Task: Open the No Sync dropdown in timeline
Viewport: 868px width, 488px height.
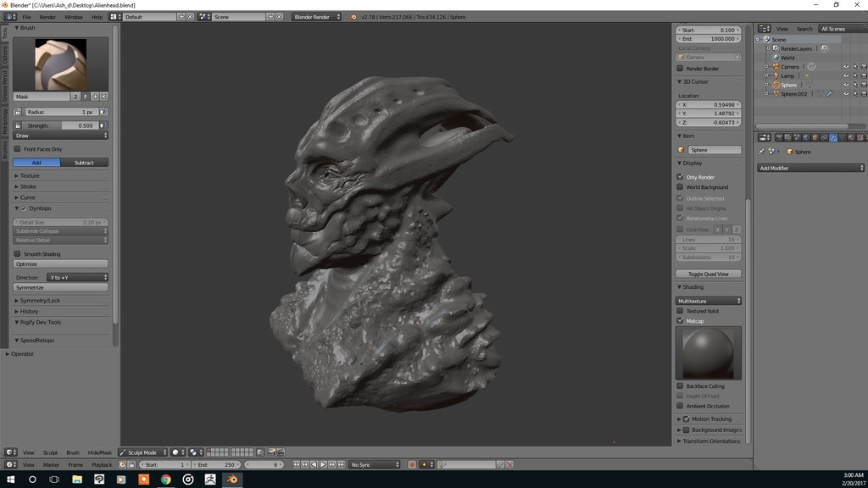Action: [x=375, y=463]
